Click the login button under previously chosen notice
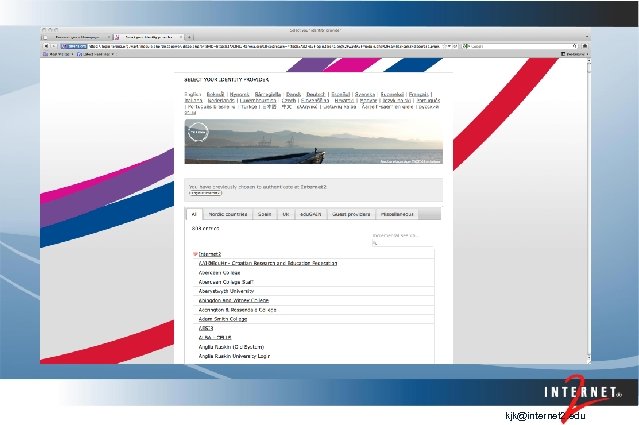This screenshot has height=425, width=639. click(x=205, y=193)
